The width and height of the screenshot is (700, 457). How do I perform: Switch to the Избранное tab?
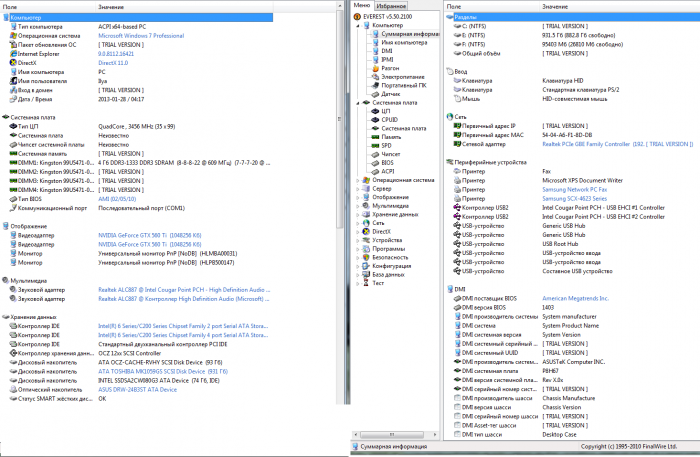point(391,6)
